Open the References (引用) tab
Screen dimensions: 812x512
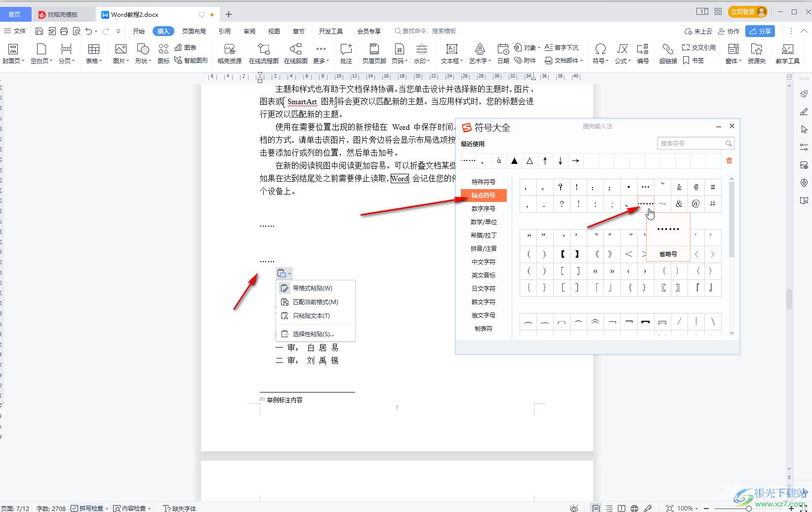click(225, 31)
